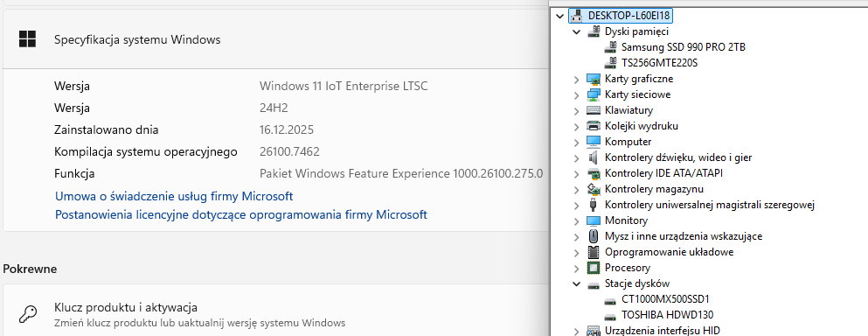Click the Karty sieciowe network icon
868x336 pixels.
(x=593, y=94)
